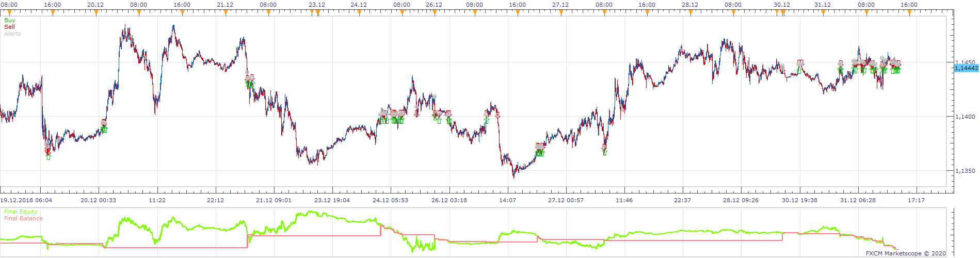Click the 11:22 bottom time label

click(x=157, y=200)
